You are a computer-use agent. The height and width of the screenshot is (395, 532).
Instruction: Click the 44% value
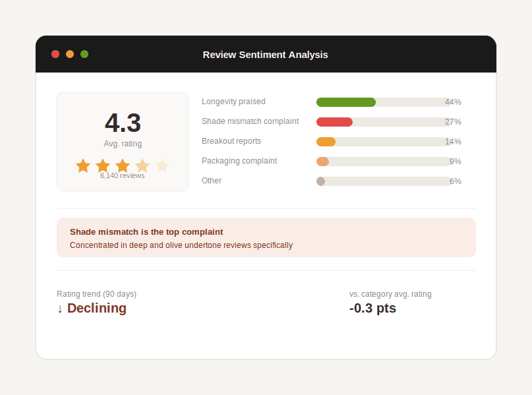(x=453, y=102)
